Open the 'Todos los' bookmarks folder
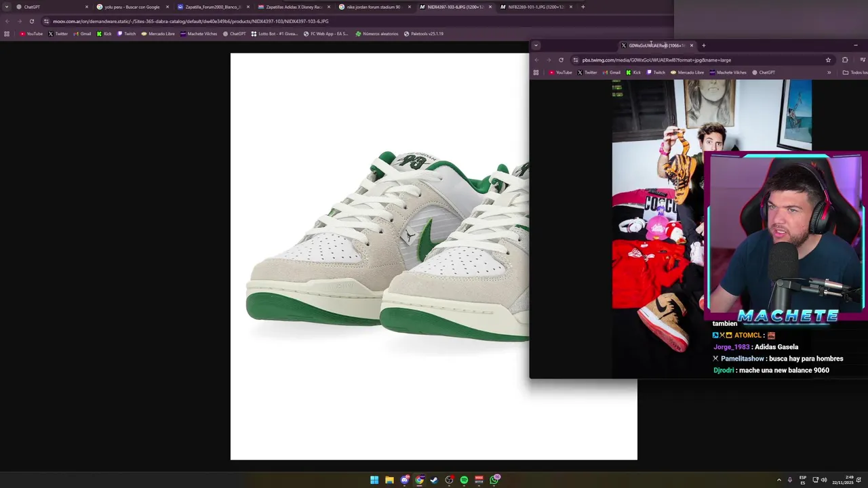 (x=854, y=73)
